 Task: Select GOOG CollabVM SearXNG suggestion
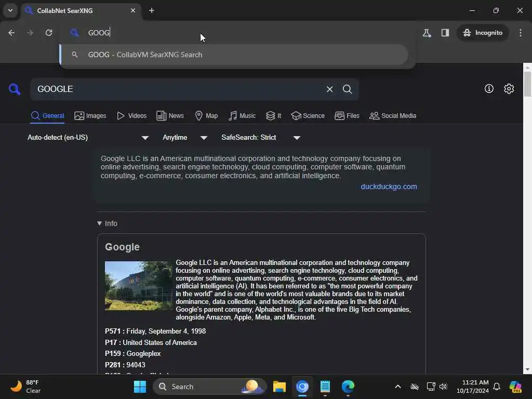(x=234, y=55)
